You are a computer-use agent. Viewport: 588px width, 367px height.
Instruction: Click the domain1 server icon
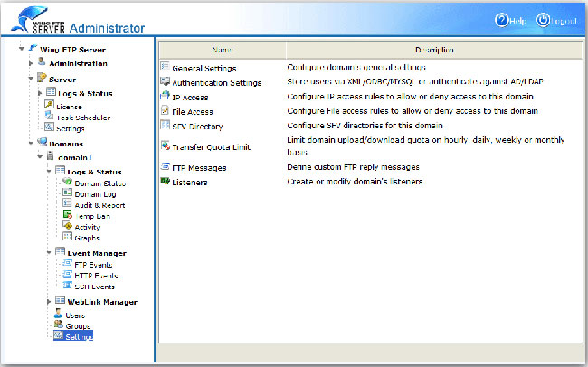point(51,156)
